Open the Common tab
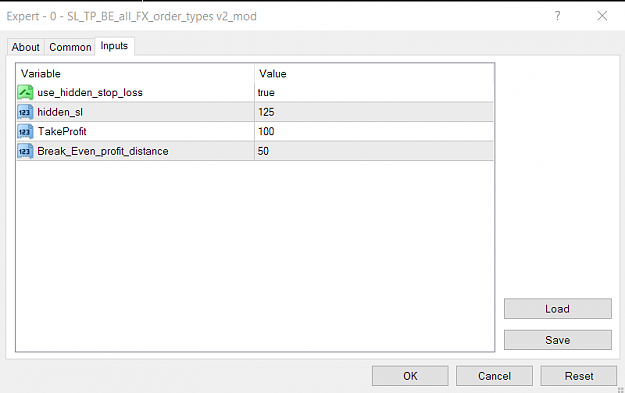625x393 pixels. 70,47
